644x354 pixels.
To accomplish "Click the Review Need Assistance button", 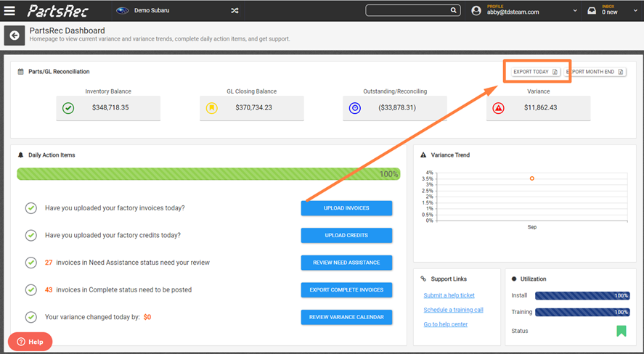I will 346,263.
